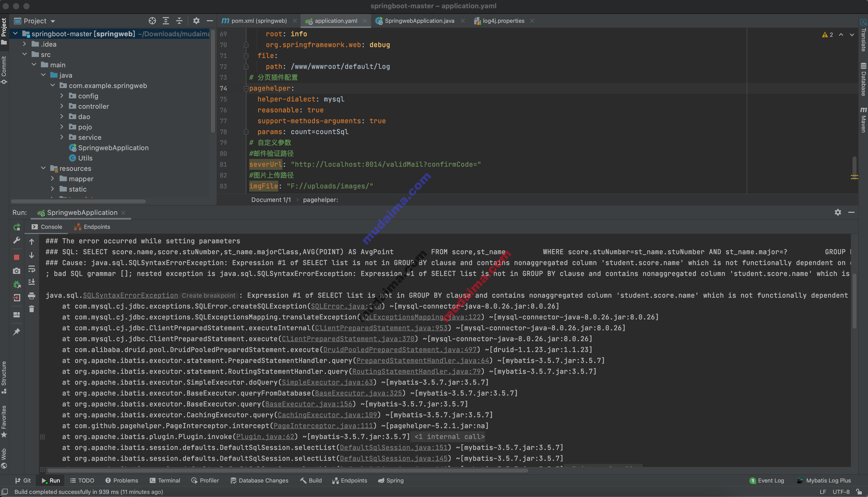Click the wrench icon in Run toolbar
868x497 pixels.
point(16,240)
